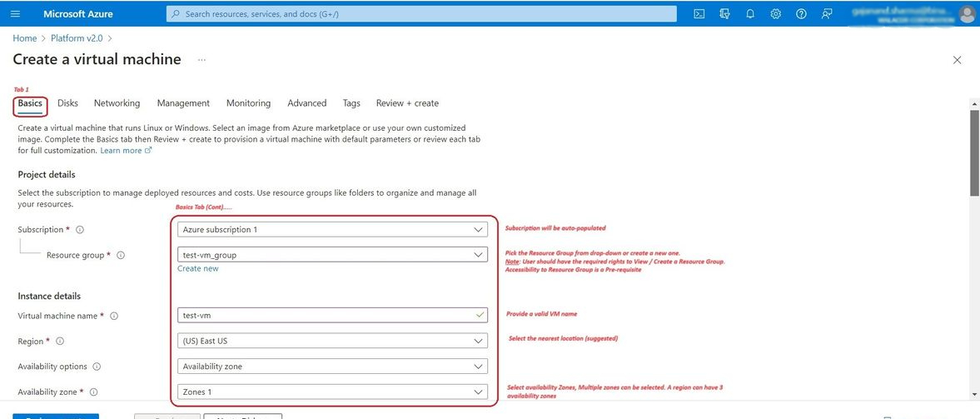Go to the Review + create tab
The image size is (980, 419).
407,103
